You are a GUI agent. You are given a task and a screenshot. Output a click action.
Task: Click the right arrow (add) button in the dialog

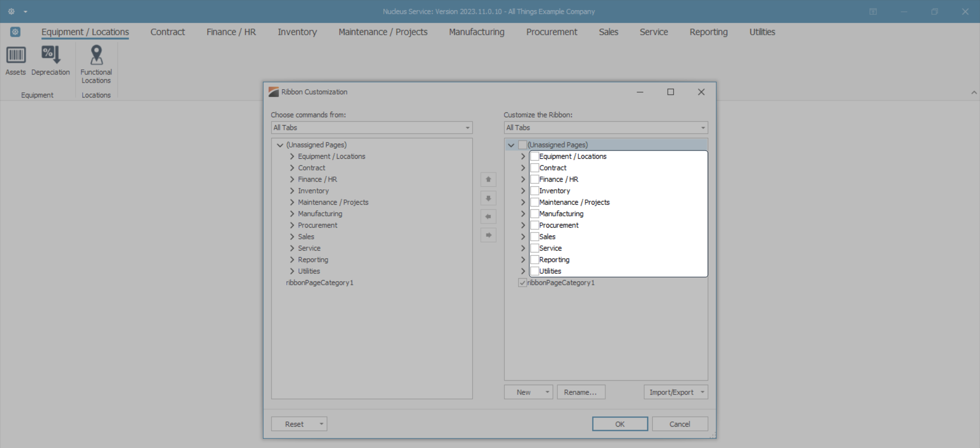coord(488,235)
